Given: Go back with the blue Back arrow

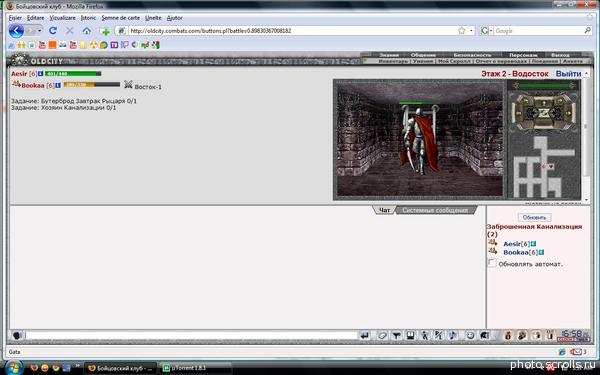Looking at the screenshot, I should click(x=16, y=31).
